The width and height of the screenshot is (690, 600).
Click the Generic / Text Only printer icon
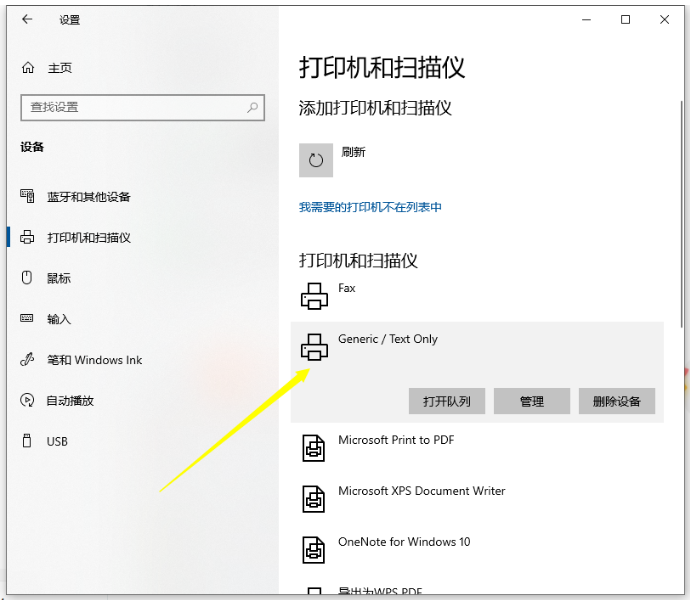[x=315, y=347]
